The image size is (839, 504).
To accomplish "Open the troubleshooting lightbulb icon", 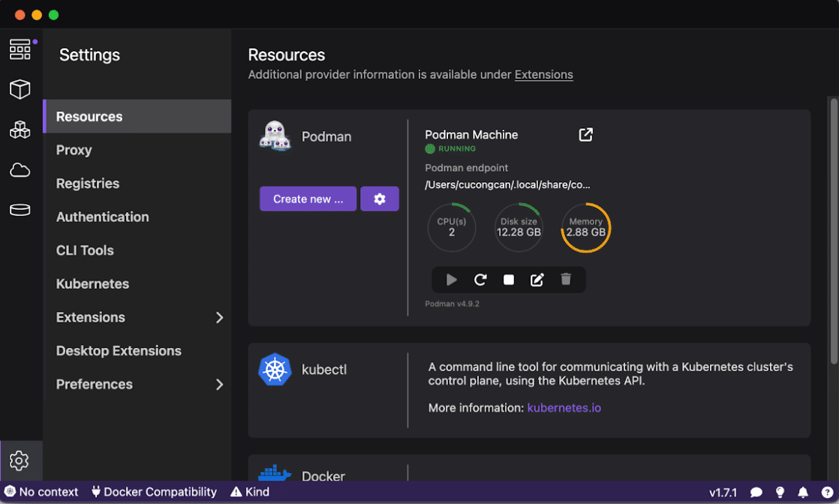I will (x=780, y=492).
